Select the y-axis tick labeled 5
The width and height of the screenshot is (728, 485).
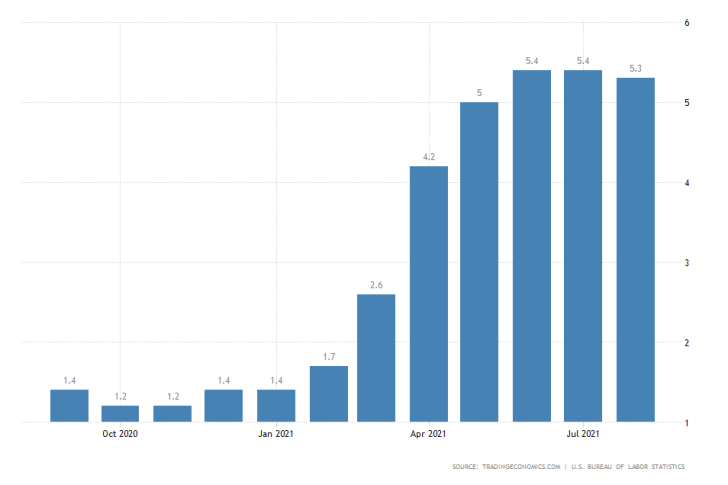coord(686,103)
